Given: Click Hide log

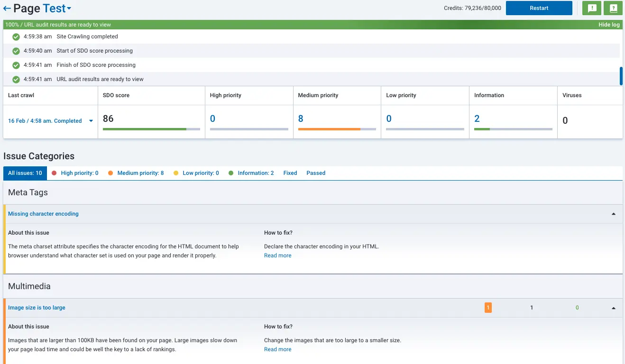Looking at the screenshot, I should (x=609, y=25).
